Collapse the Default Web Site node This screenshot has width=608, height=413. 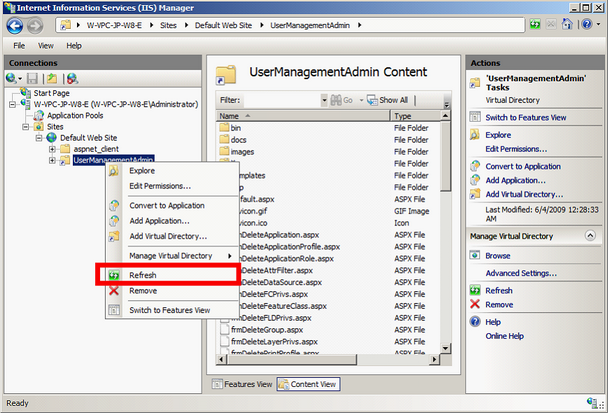point(39,138)
